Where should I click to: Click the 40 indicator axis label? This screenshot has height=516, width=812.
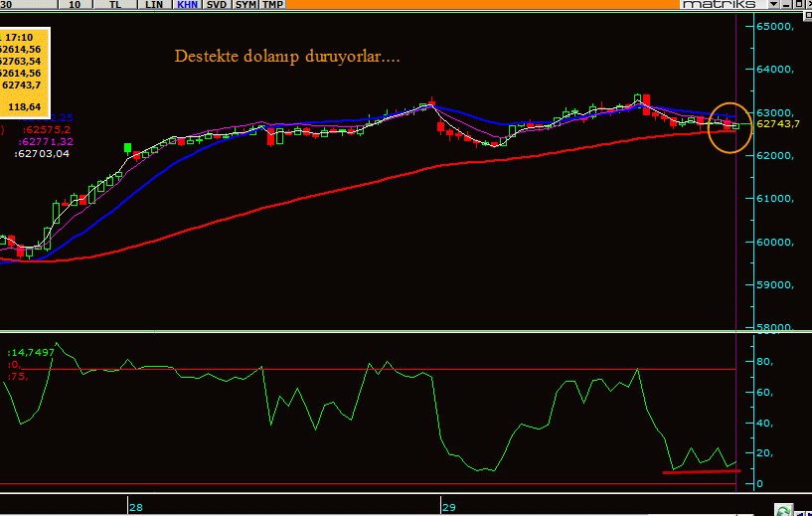764,424
